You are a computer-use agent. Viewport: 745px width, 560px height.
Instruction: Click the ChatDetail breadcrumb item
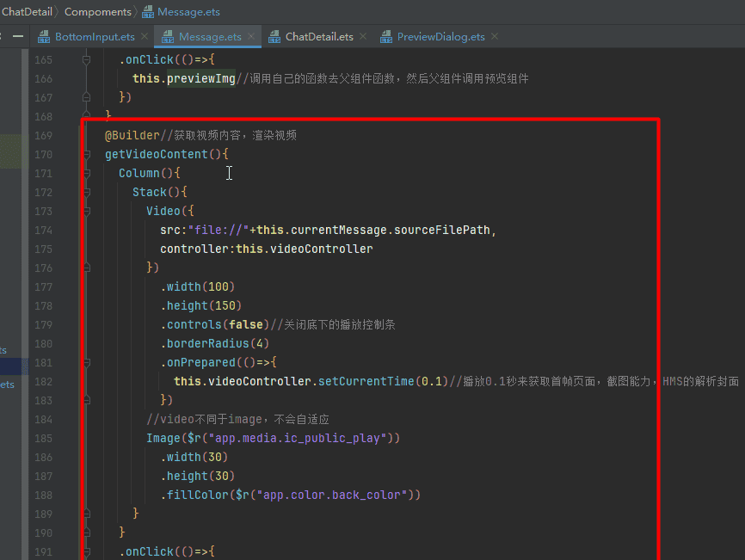[x=28, y=12]
